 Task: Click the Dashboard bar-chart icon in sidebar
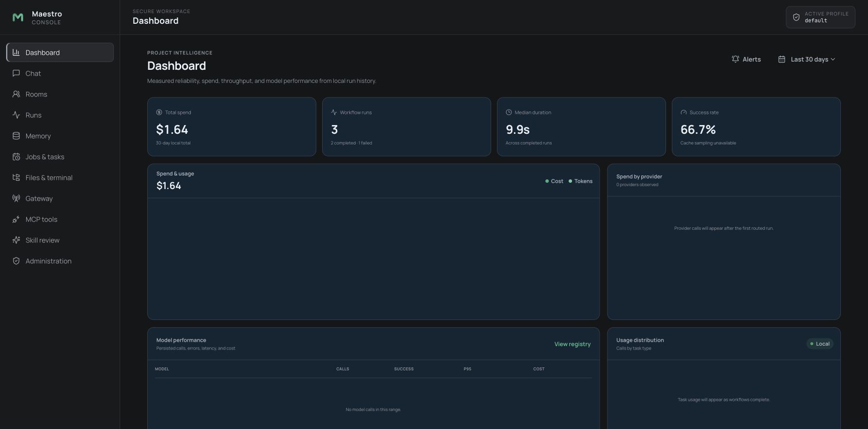coord(16,52)
